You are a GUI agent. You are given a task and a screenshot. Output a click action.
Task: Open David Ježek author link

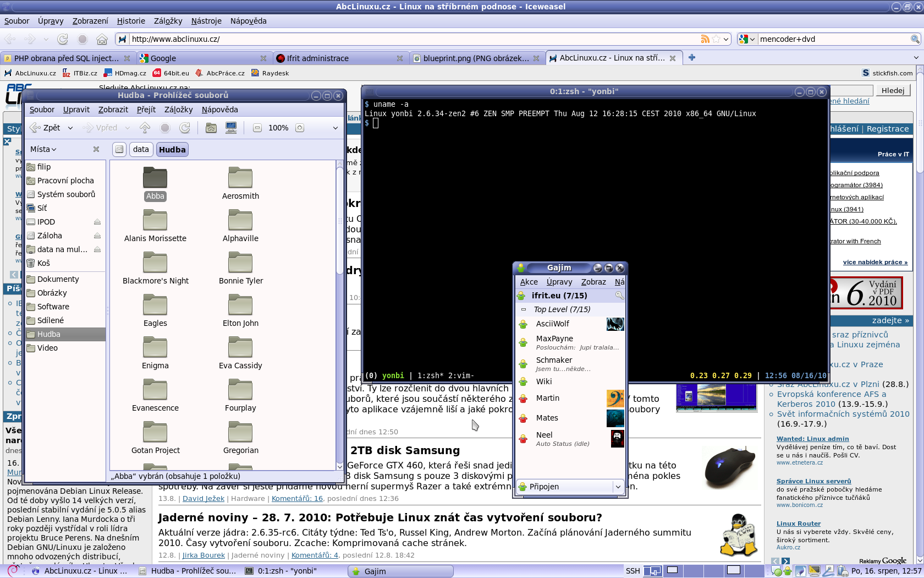click(x=204, y=499)
